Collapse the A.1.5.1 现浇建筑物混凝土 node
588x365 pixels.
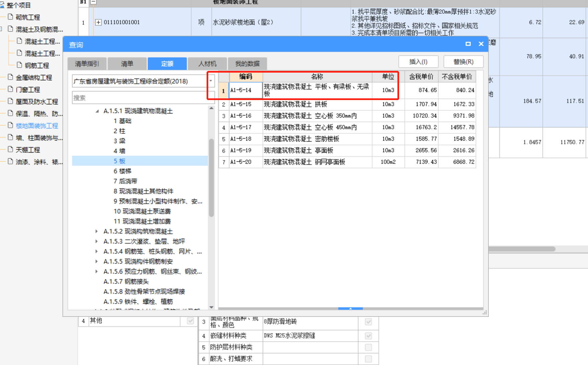click(x=97, y=111)
